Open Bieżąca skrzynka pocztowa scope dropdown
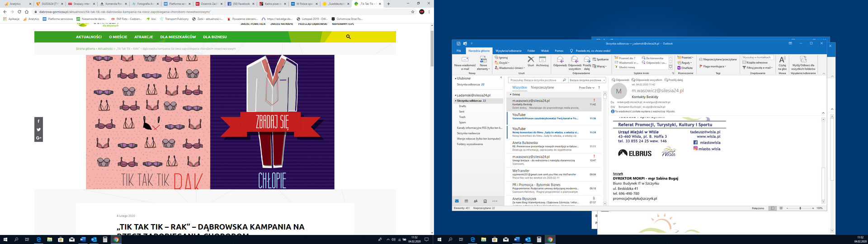 click(x=587, y=80)
